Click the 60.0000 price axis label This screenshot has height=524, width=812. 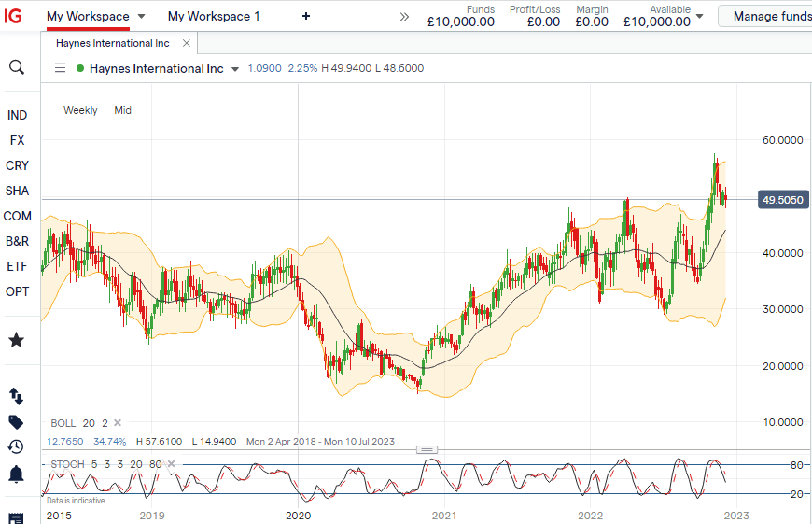[x=782, y=140]
